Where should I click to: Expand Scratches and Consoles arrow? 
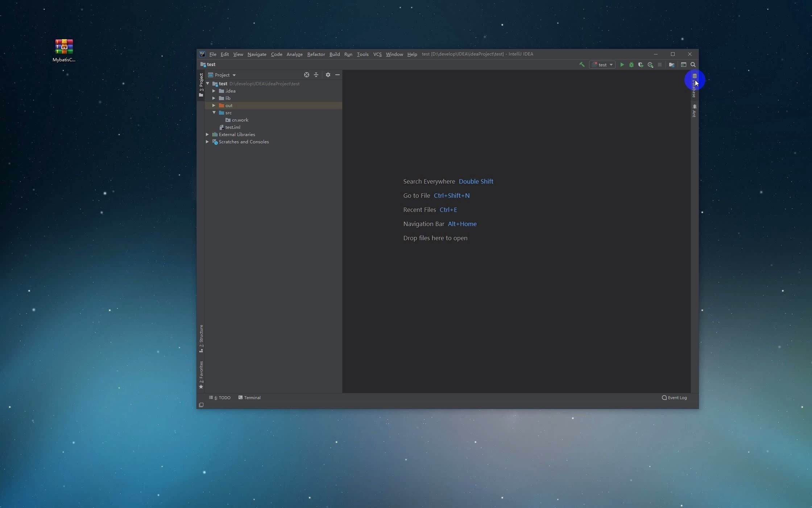click(207, 142)
